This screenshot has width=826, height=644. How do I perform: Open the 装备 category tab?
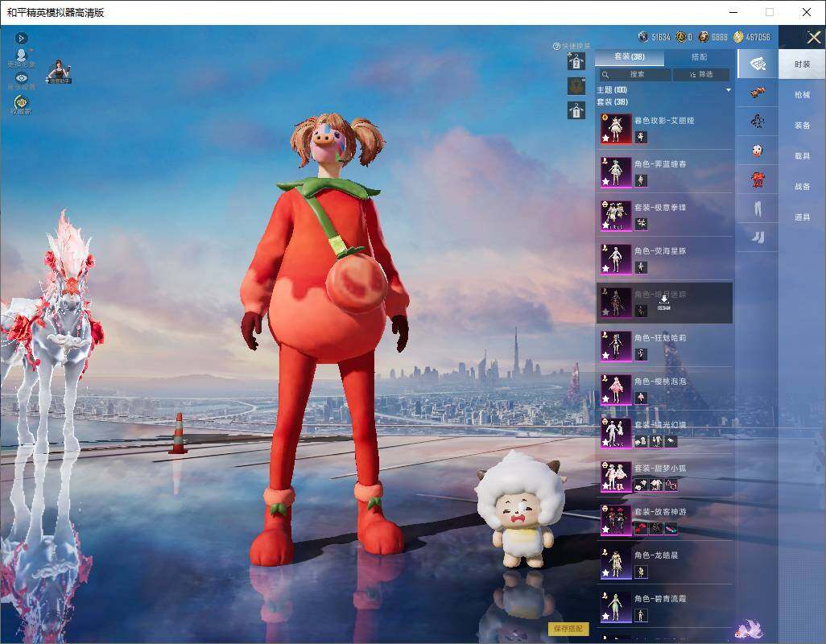click(802, 126)
